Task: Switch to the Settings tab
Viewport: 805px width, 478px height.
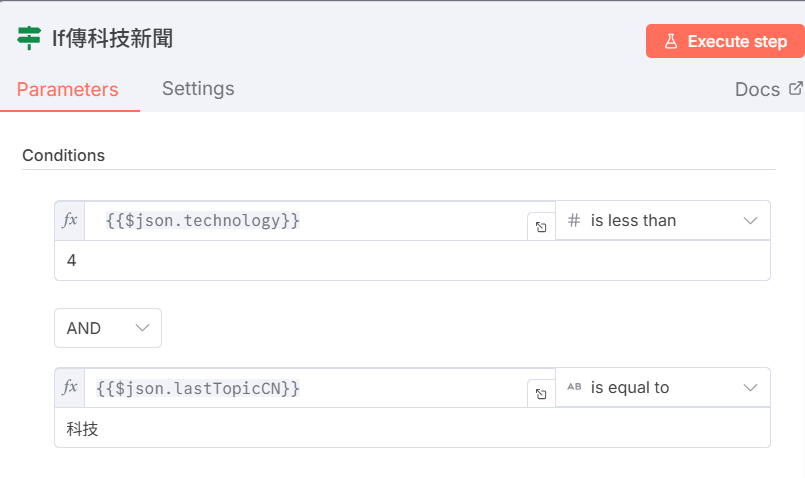Action: (x=198, y=88)
